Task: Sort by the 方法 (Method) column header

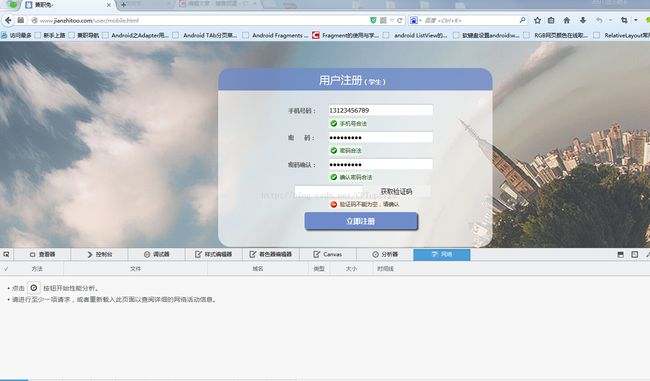Action: (x=37, y=269)
